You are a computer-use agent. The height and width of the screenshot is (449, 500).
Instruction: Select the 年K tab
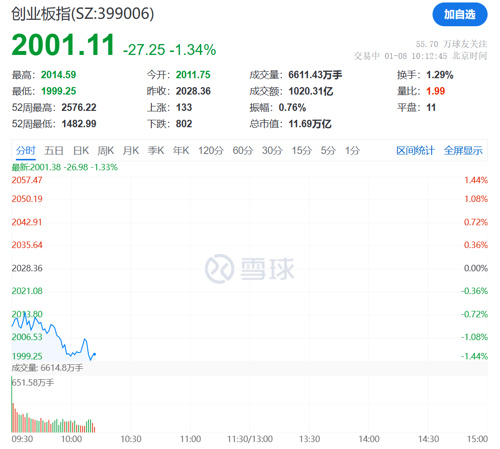181,151
